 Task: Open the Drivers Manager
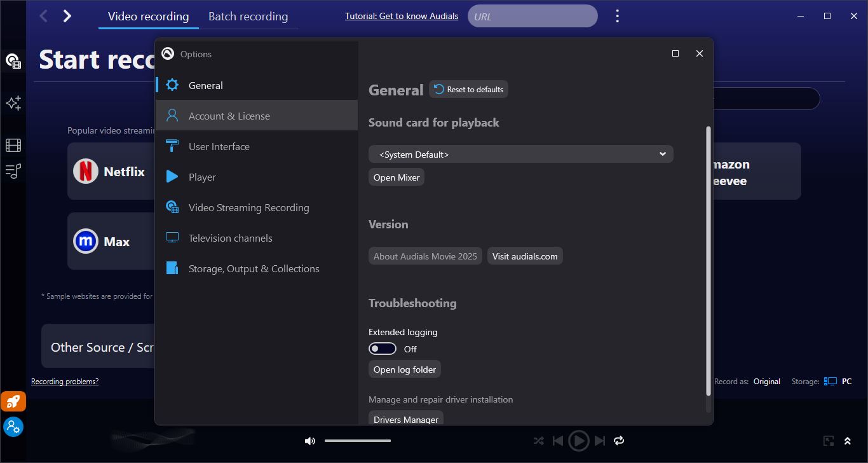pos(406,419)
